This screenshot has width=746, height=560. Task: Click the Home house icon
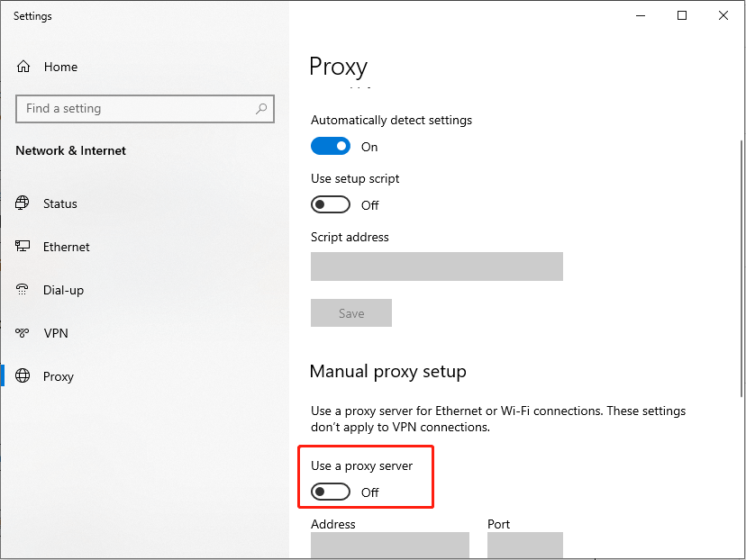[x=23, y=67]
